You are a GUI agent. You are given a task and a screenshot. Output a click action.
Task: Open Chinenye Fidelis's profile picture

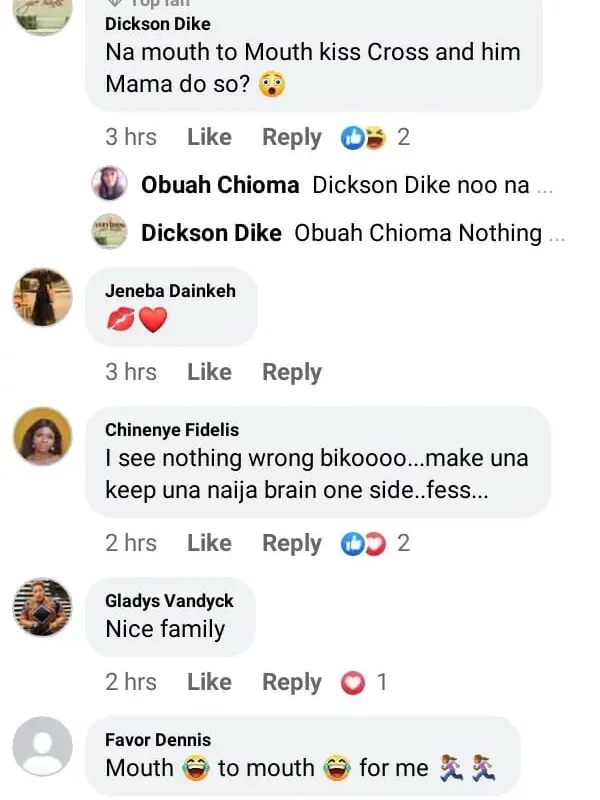(x=43, y=436)
